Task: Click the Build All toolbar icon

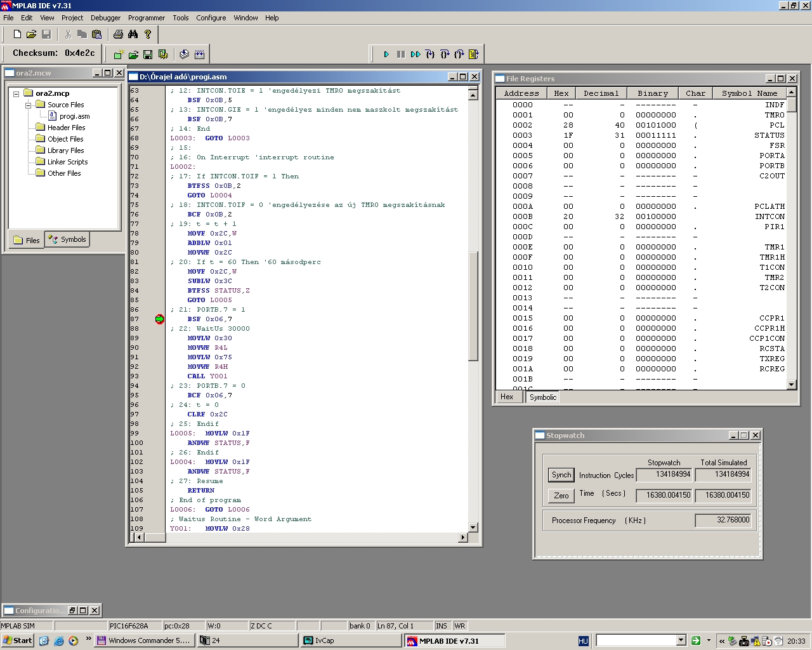Action: pos(199,55)
